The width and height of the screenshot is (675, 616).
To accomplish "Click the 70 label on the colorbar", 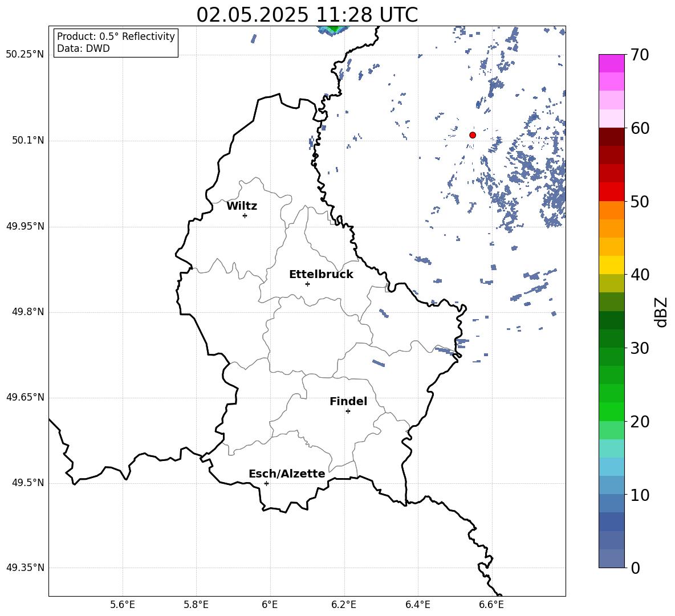I will point(640,55).
